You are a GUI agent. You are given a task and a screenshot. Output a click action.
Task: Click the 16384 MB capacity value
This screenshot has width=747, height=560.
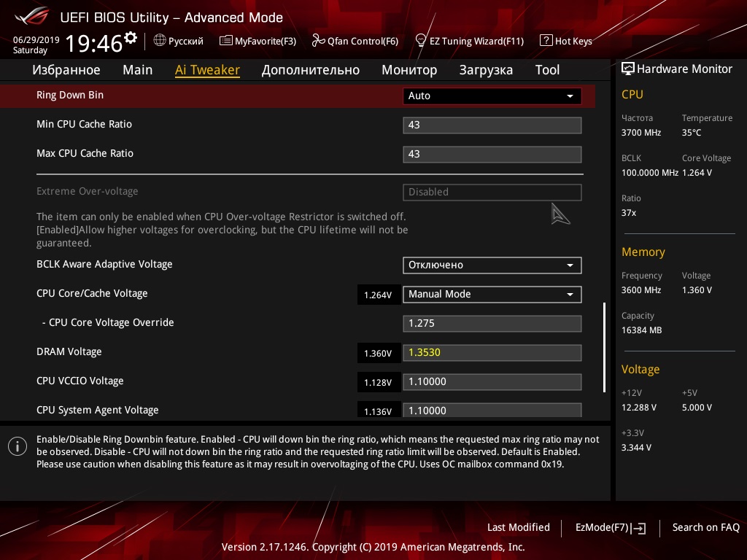pos(642,330)
